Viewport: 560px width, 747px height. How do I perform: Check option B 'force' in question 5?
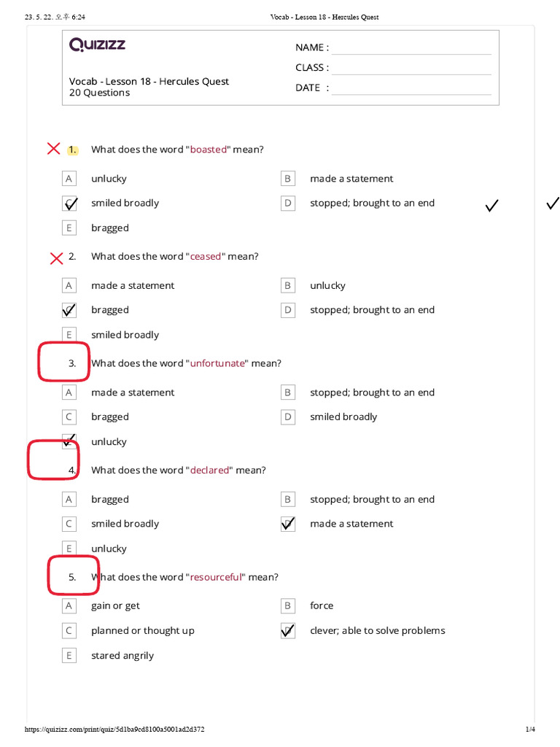coord(287,606)
